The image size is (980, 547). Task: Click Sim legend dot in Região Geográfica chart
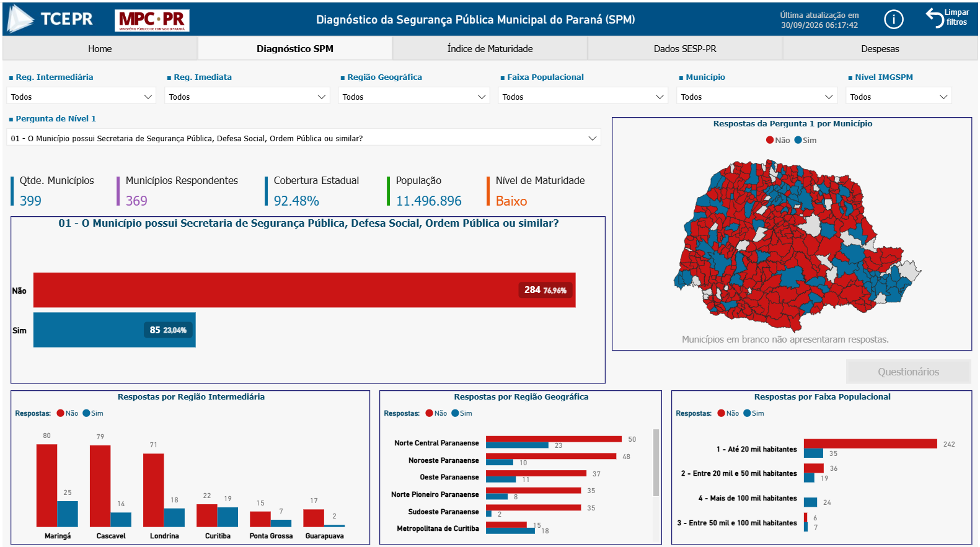(455, 413)
